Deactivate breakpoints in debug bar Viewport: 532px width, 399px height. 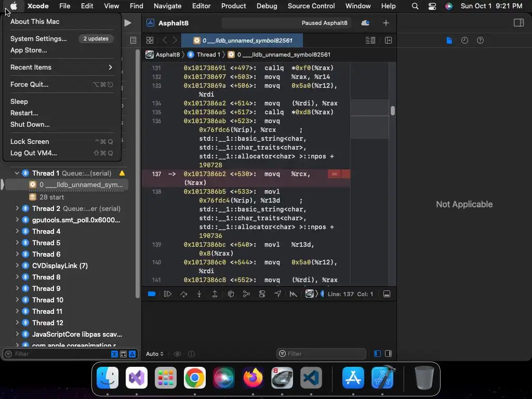[152, 294]
